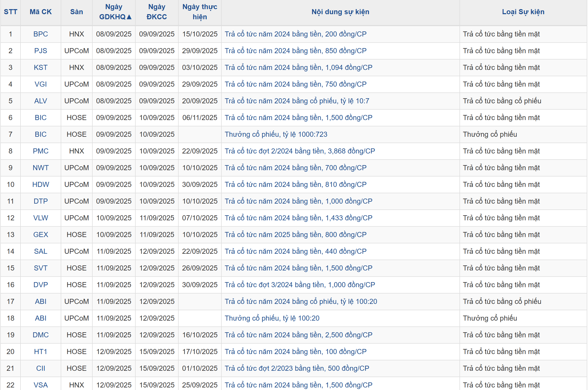Viewport: 588px width, 390px height.
Task: Open VLW 1,433 đồng/CP dividend event
Action: click(x=298, y=218)
